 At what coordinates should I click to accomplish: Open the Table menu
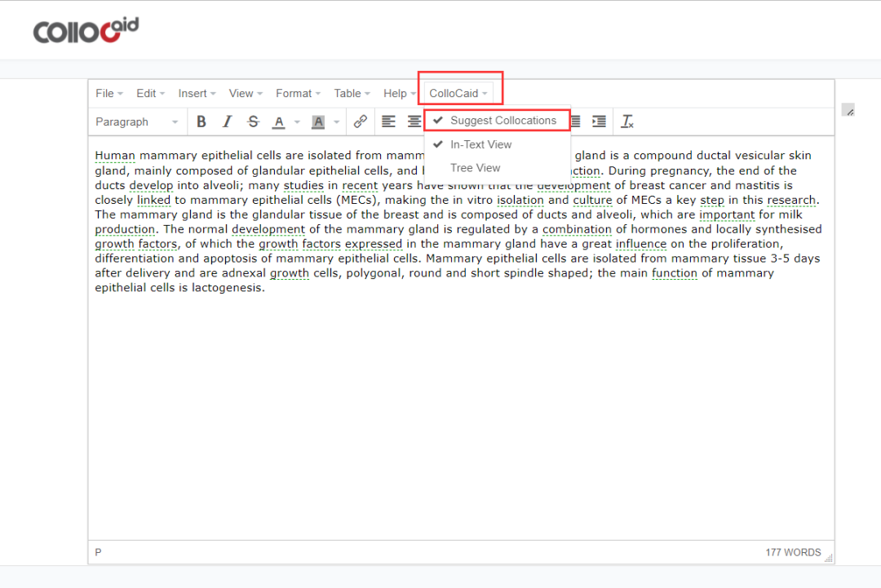tap(352, 93)
